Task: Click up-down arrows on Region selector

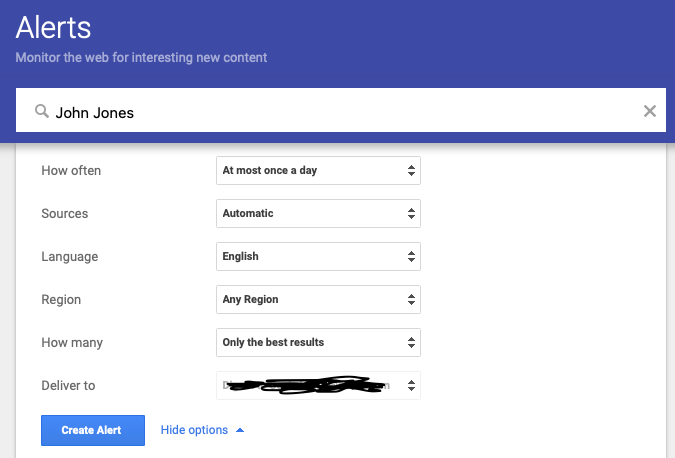Action: [411, 300]
